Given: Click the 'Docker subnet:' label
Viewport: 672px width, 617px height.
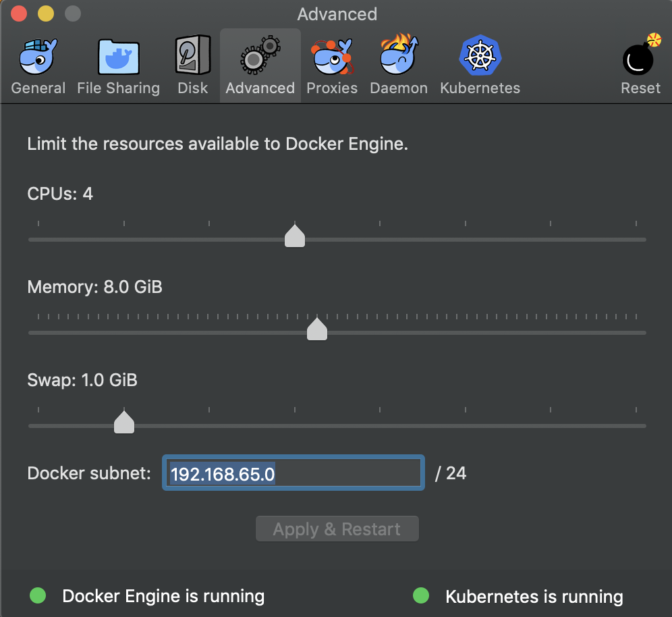Looking at the screenshot, I should pyautogui.click(x=89, y=473).
